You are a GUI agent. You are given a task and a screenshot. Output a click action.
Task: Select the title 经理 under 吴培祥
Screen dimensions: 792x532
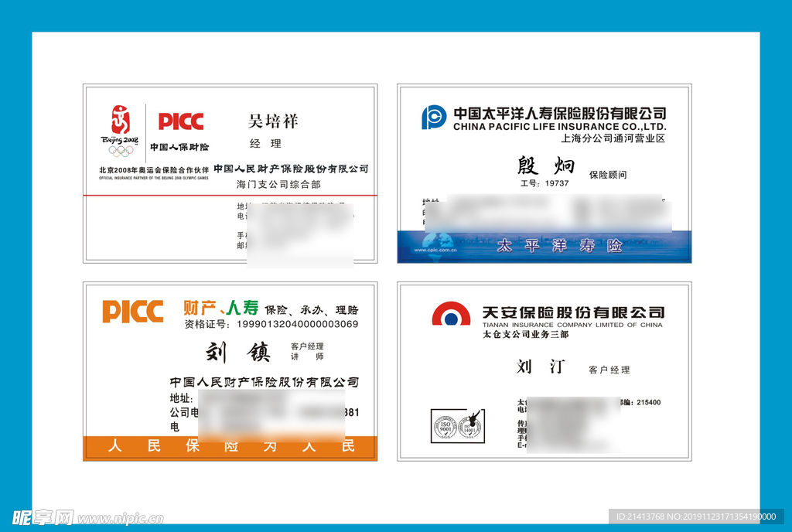click(x=265, y=144)
